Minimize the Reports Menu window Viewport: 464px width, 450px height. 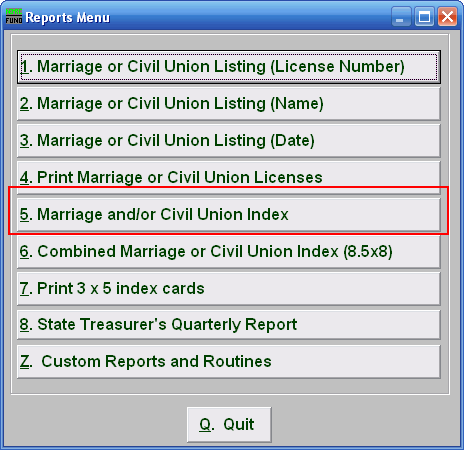401,16
